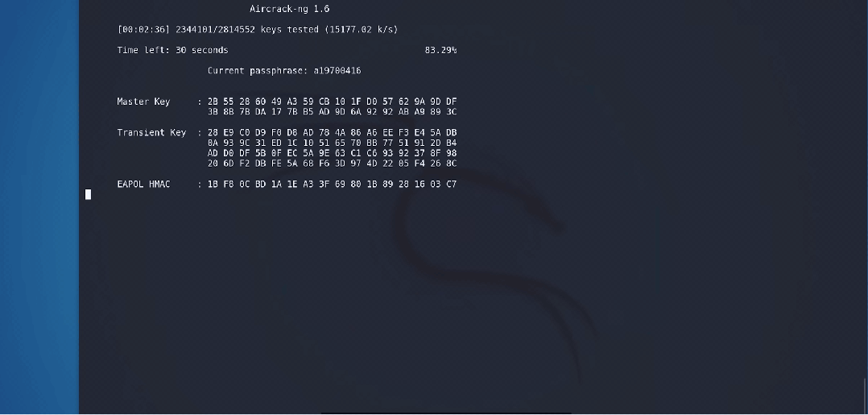
Task: Click the first Transient Key hex row
Action: (x=332, y=132)
